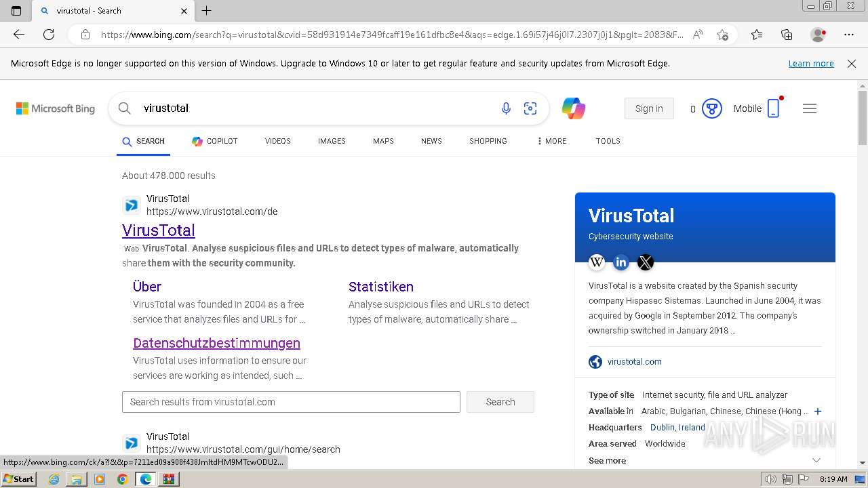The height and width of the screenshot is (488, 868).
Task: Open the tab actions menu icon
Action: 16,11
